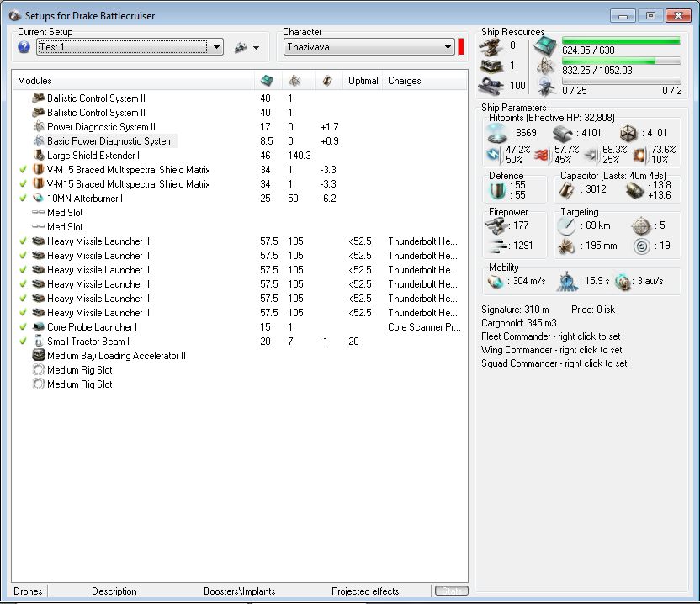This screenshot has height=604, width=700.
Task: Select the first empty Med Slot row
Action: coord(241,213)
